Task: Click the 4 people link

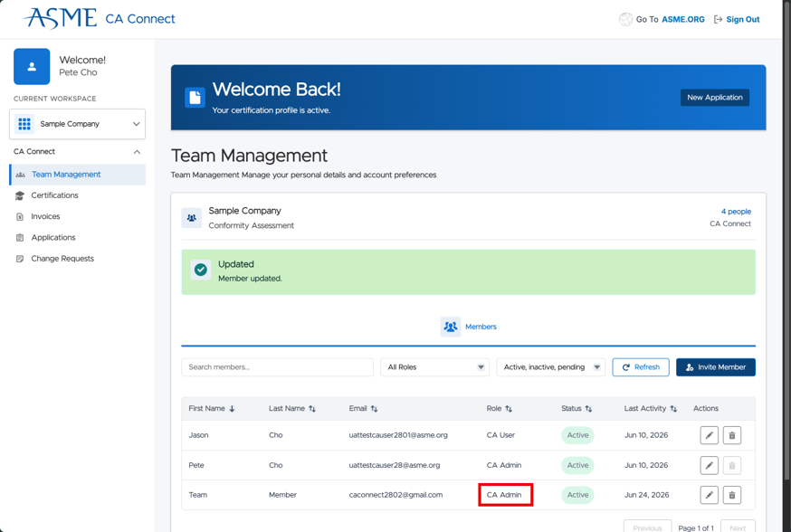Action: [x=736, y=212]
